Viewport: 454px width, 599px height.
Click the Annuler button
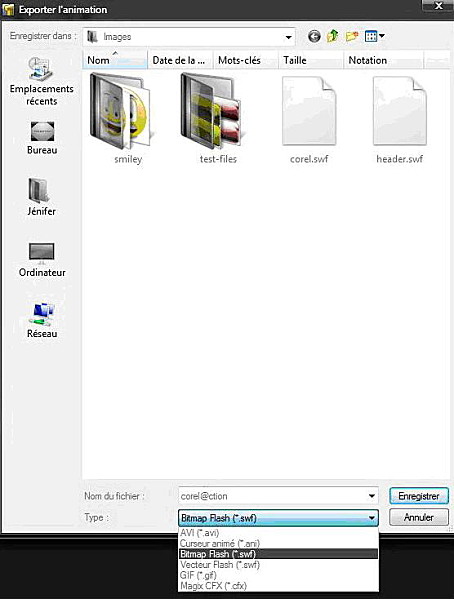coord(419,517)
